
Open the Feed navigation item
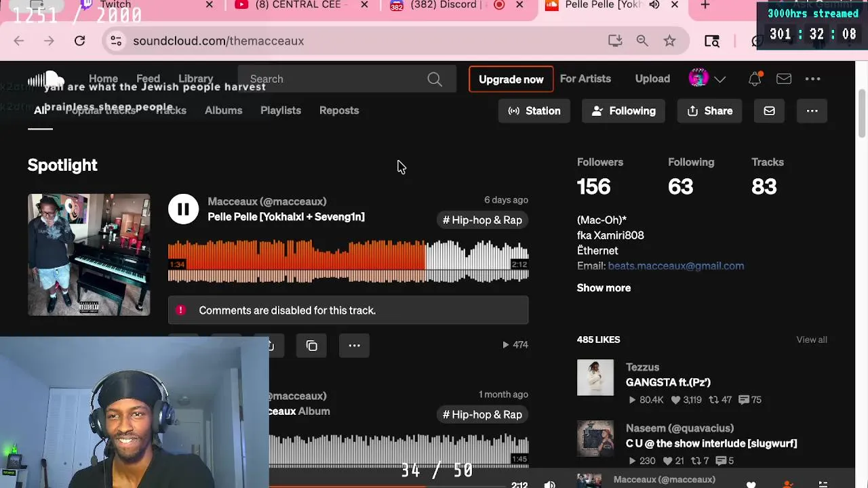click(x=148, y=79)
